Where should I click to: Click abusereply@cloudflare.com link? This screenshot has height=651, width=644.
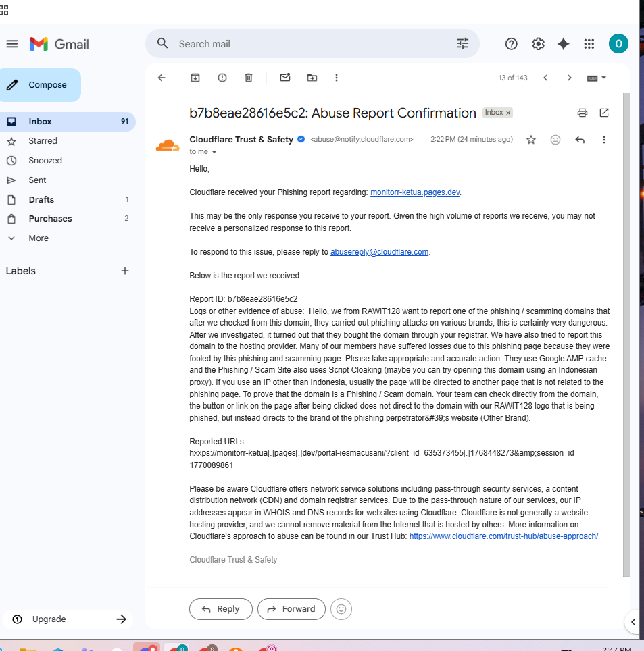point(379,252)
